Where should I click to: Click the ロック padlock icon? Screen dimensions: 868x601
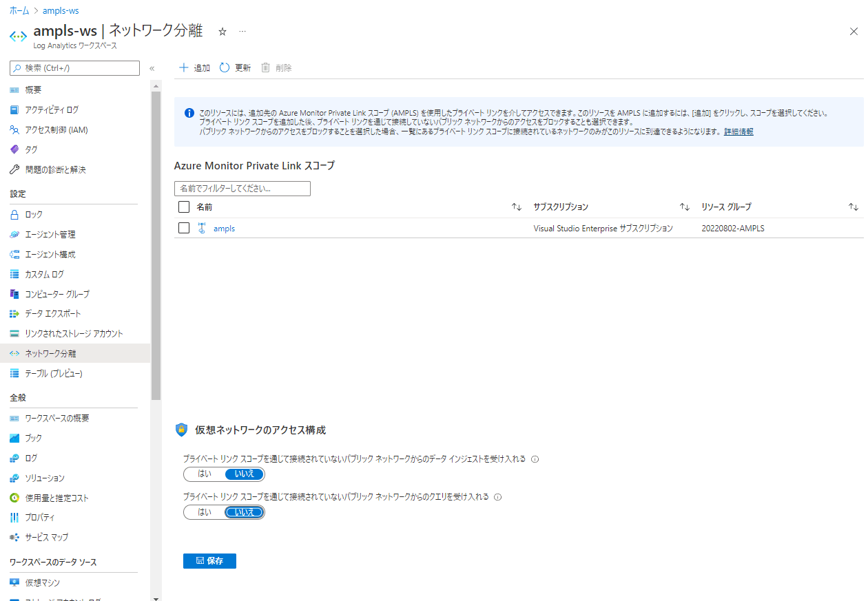14,215
